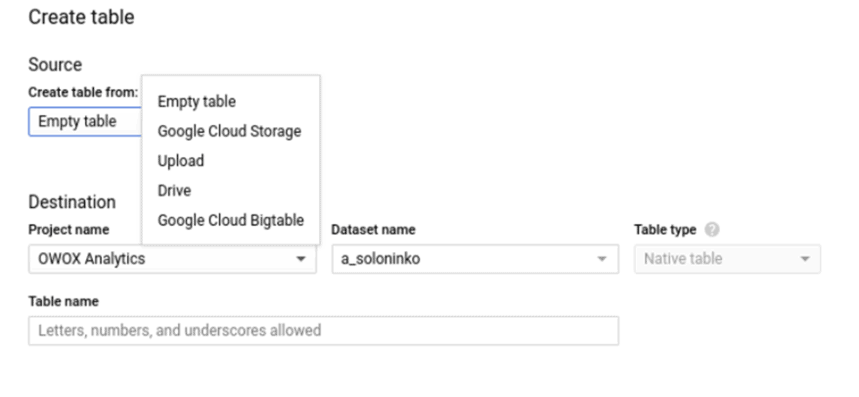Open the Native table type dropdown
This screenshot has height=397, width=859.
coord(727,259)
